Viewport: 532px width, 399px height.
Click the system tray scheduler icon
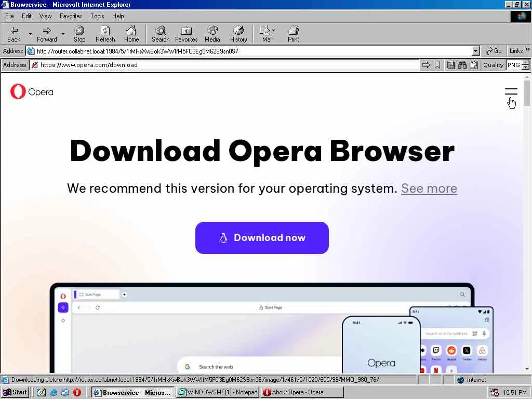[495, 393]
